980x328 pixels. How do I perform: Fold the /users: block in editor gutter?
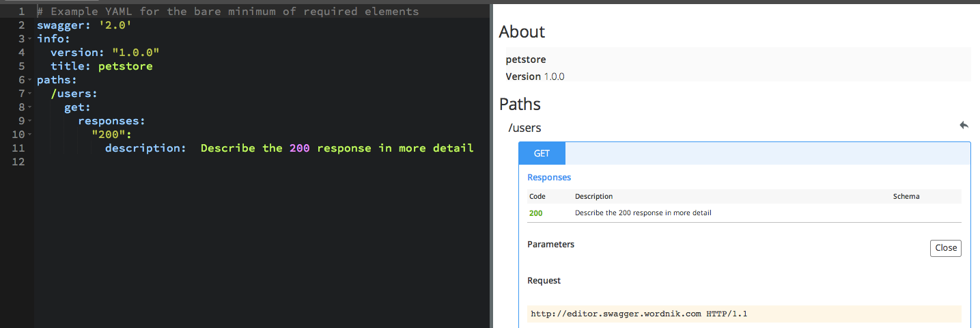(30, 94)
